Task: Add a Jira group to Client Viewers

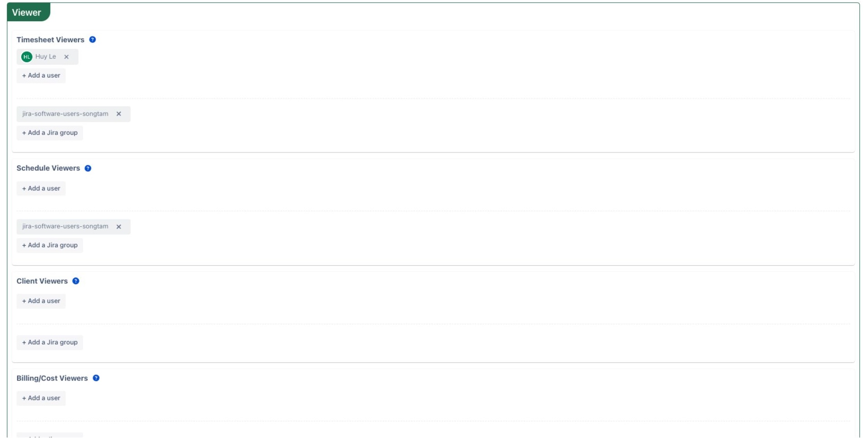Action: click(x=50, y=342)
